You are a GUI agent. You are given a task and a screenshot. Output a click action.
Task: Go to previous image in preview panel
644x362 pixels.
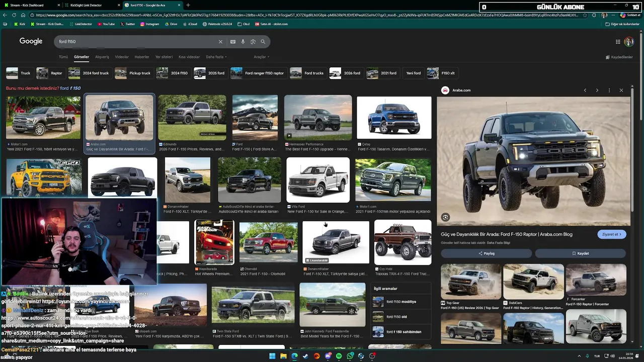(x=585, y=90)
